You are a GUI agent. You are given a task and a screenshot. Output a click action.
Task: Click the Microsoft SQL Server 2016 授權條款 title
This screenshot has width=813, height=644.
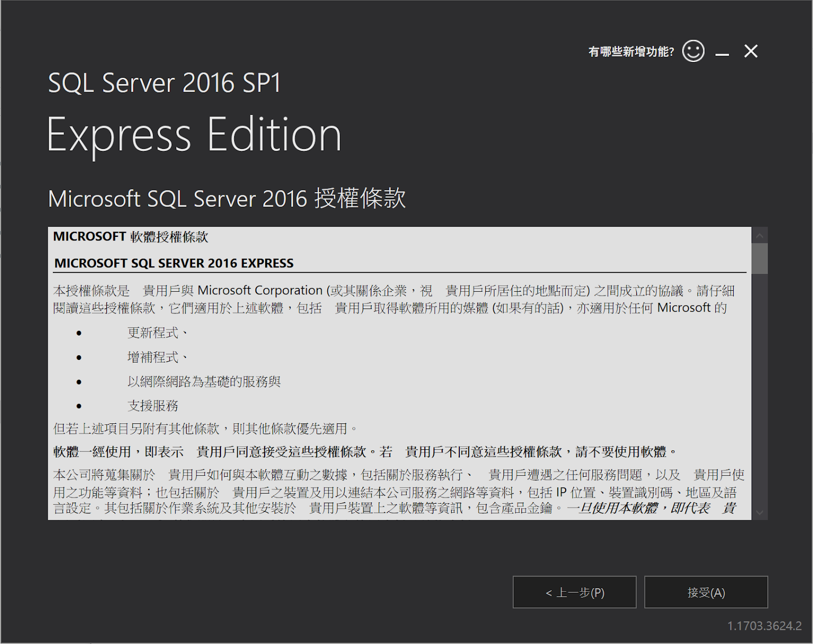[227, 198]
